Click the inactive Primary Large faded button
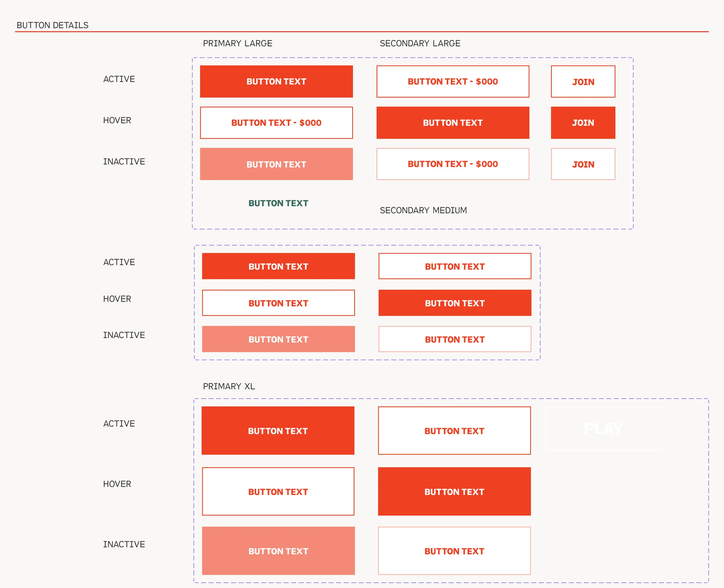The image size is (724, 588). (276, 164)
